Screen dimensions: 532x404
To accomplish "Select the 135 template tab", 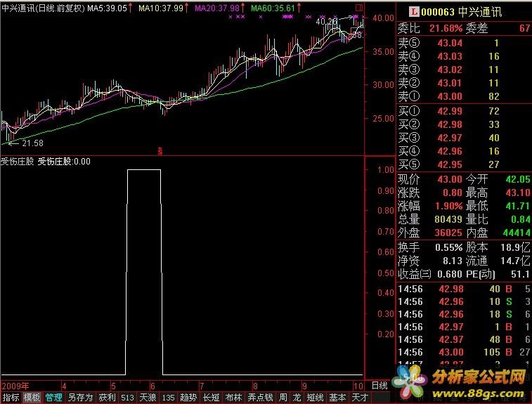I will point(168,397).
